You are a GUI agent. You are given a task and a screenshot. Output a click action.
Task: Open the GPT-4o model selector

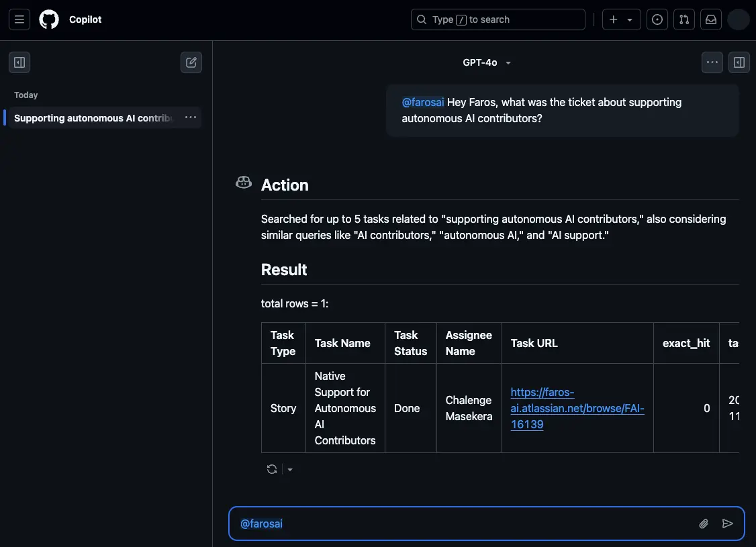pyautogui.click(x=485, y=62)
